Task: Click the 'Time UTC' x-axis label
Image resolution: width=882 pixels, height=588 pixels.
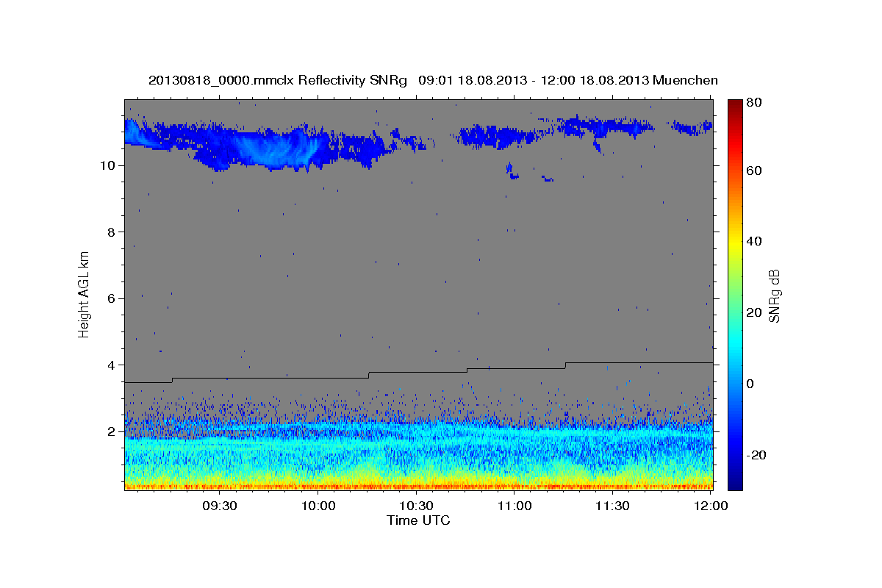Action: pyautogui.click(x=418, y=520)
